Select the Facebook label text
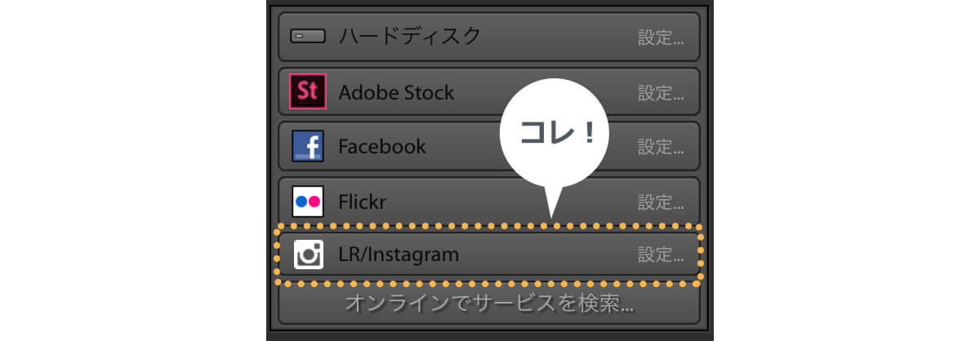 tap(382, 147)
